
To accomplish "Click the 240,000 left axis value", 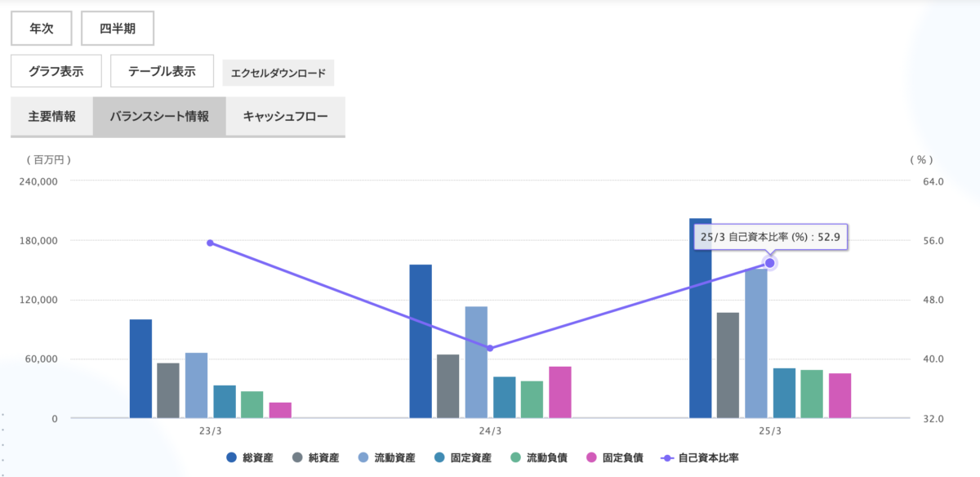I will (38, 181).
